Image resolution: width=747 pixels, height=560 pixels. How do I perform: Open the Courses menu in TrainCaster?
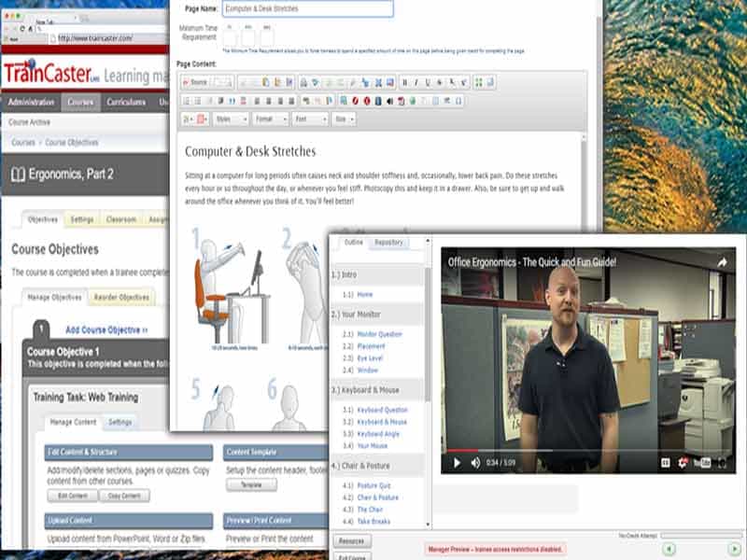(80, 102)
